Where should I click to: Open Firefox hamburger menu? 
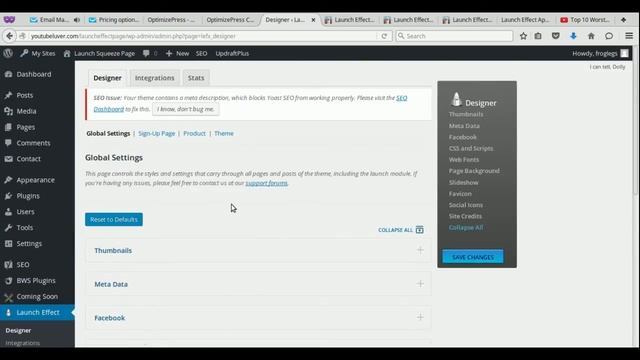[x=629, y=36]
